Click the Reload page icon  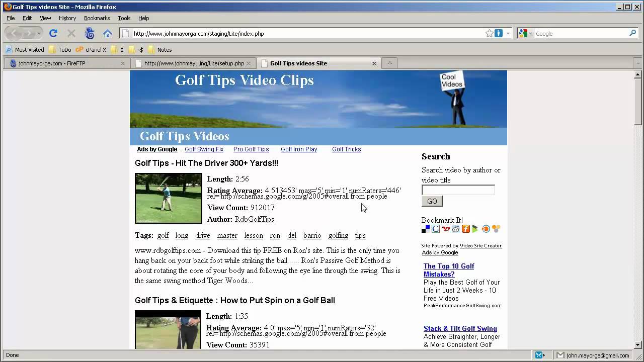[x=53, y=33]
